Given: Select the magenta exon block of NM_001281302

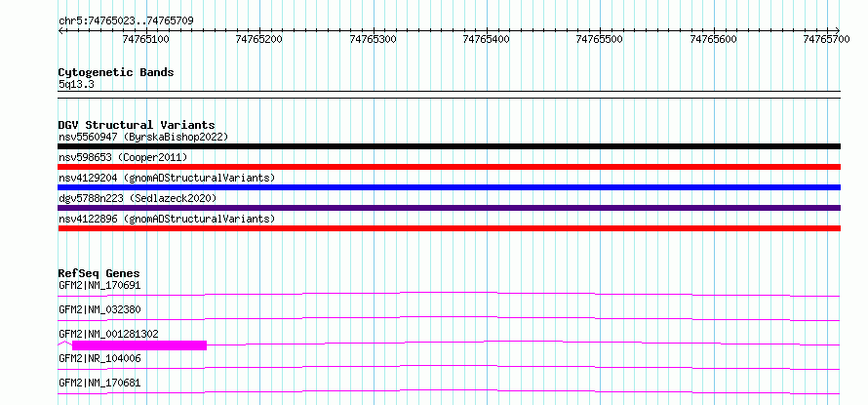Looking at the screenshot, I should (139, 345).
